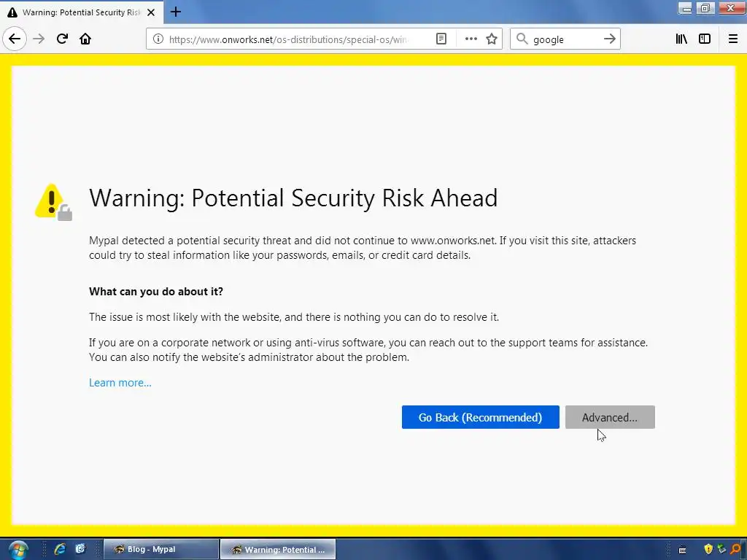The width and height of the screenshot is (747, 560).
Task: Show sidebars icon
Action: (x=705, y=39)
